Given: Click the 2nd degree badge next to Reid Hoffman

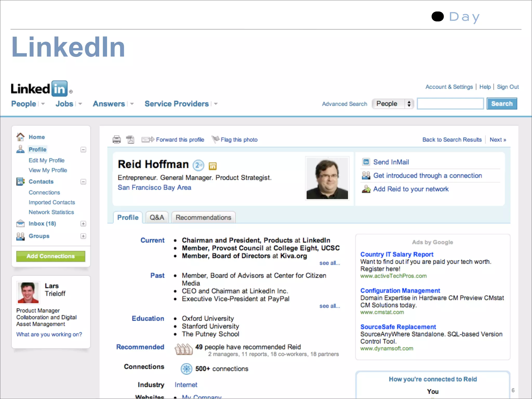Looking at the screenshot, I should point(198,165).
